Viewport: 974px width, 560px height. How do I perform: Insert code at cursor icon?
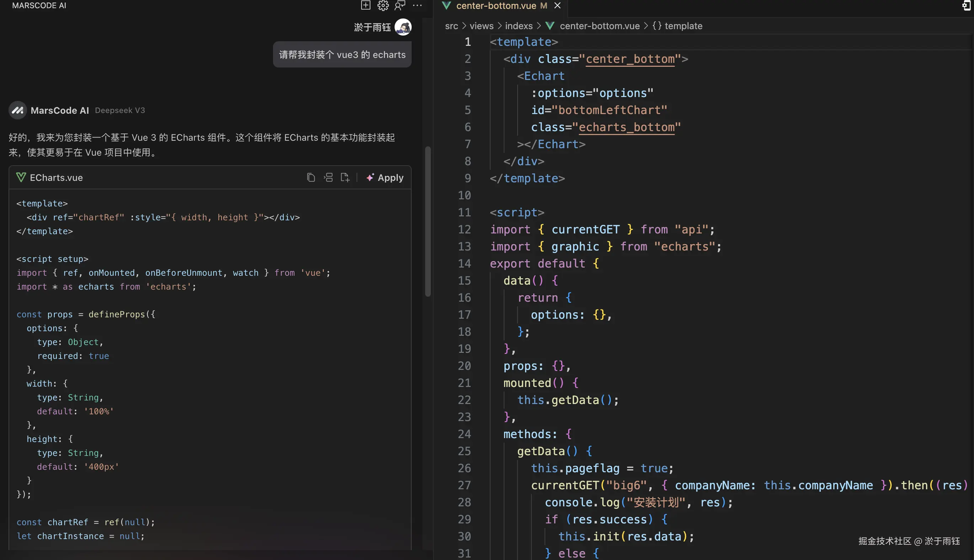pos(328,177)
